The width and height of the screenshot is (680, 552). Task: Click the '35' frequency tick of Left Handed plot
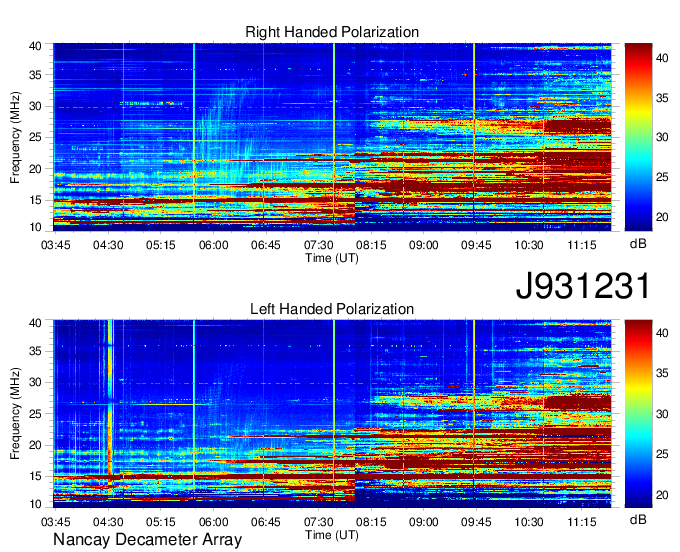pyautogui.click(x=35, y=351)
